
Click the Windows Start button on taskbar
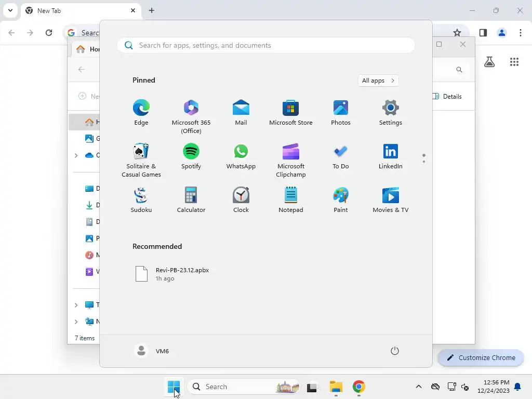(x=174, y=387)
